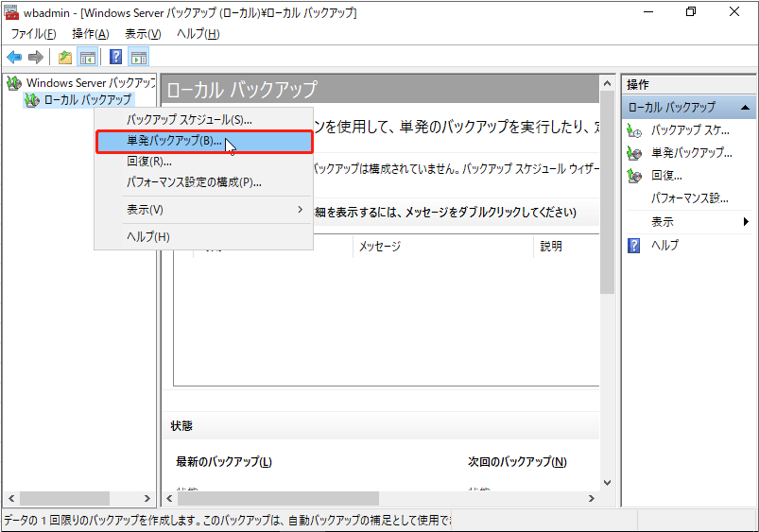Viewport: 759px width, 532px height.
Task: Collapse the ローカル バックアップ actions section arrow
Action: click(746, 108)
